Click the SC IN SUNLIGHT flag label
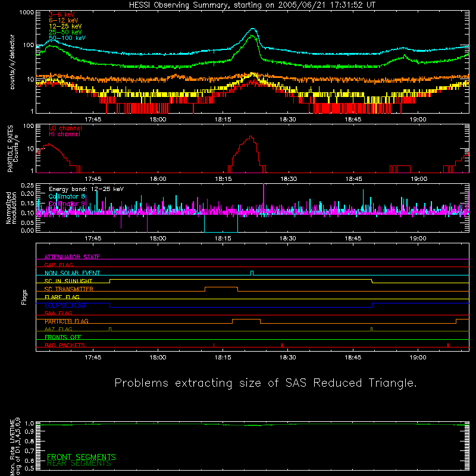 point(68,281)
